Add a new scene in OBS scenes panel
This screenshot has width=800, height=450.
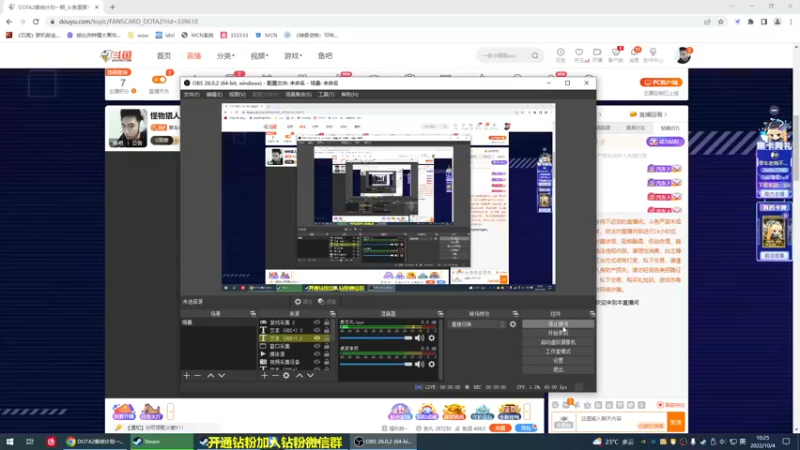pos(186,376)
